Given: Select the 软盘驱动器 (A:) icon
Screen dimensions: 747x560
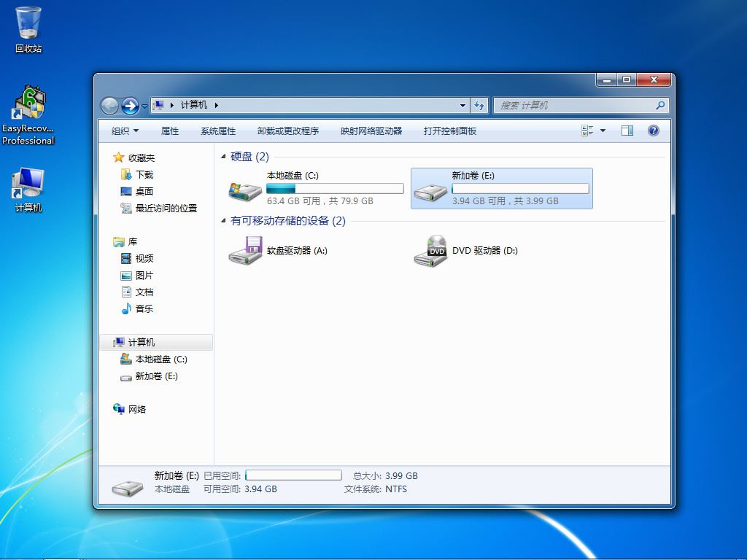Looking at the screenshot, I should (245, 250).
